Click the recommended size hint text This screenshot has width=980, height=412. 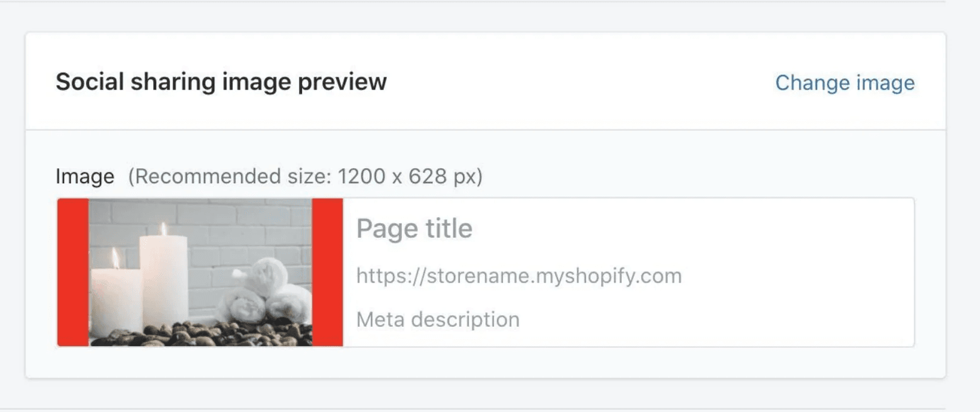pyautogui.click(x=305, y=177)
